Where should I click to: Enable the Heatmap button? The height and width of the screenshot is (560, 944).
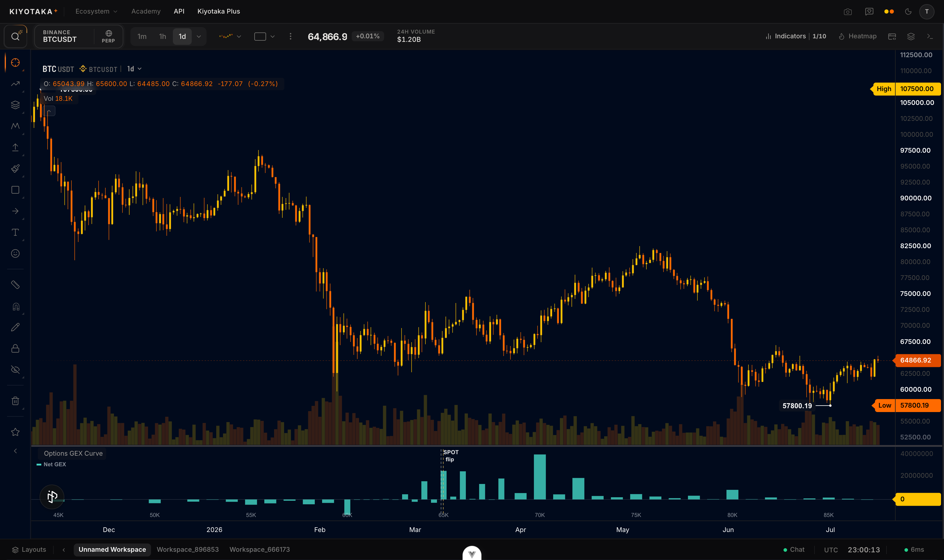click(x=857, y=36)
